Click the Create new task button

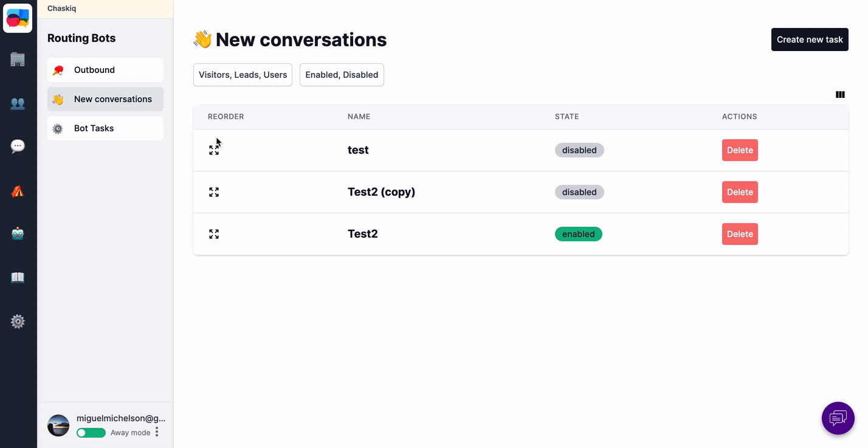click(x=809, y=40)
